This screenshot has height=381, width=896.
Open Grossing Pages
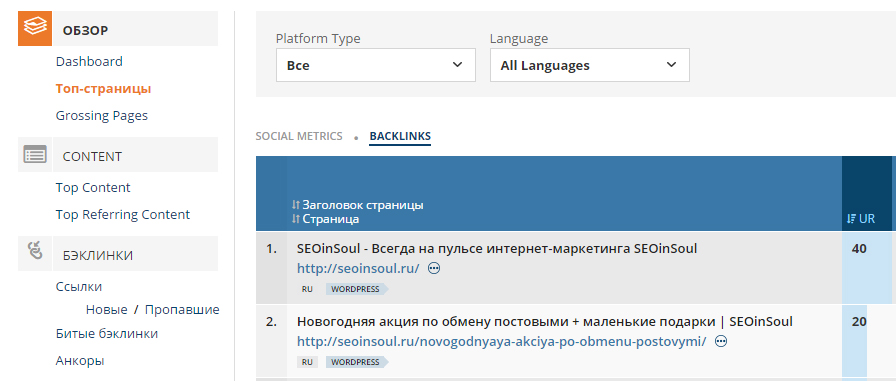click(102, 115)
